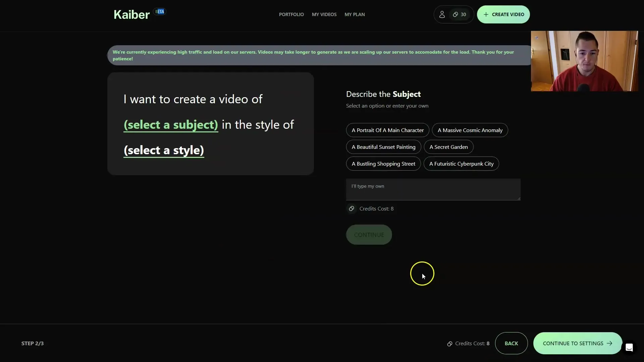This screenshot has width=644, height=362.
Task: Click 'Select an option or enter your own'
Action: 387,106
